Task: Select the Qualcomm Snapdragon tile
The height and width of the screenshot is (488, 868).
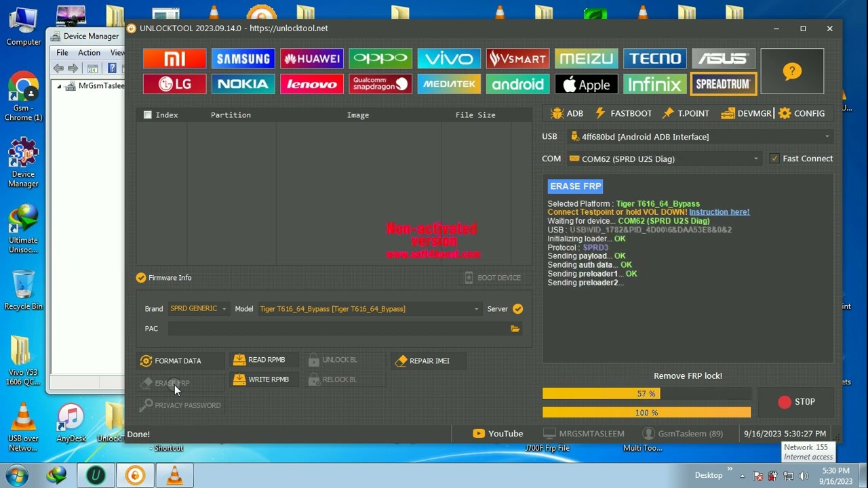Action: (380, 84)
